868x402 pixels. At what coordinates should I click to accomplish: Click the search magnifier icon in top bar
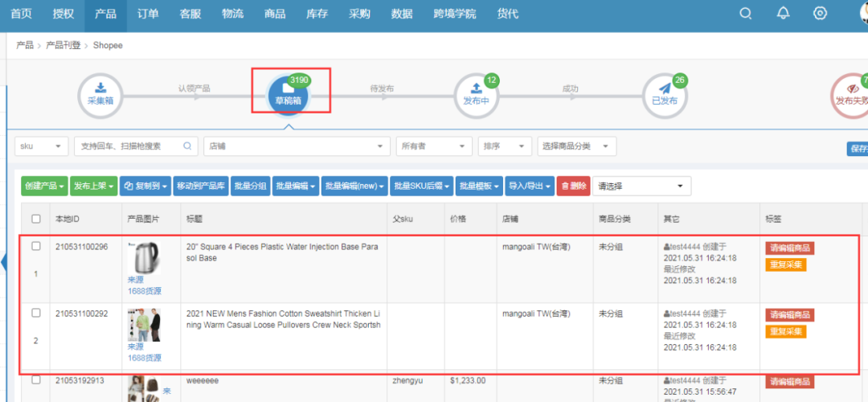[x=746, y=14]
